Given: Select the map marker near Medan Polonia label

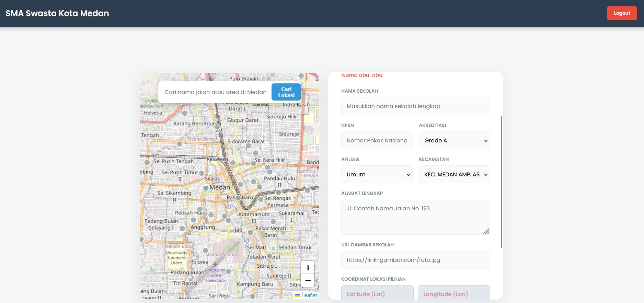Looking at the screenshot, I should point(205,250).
